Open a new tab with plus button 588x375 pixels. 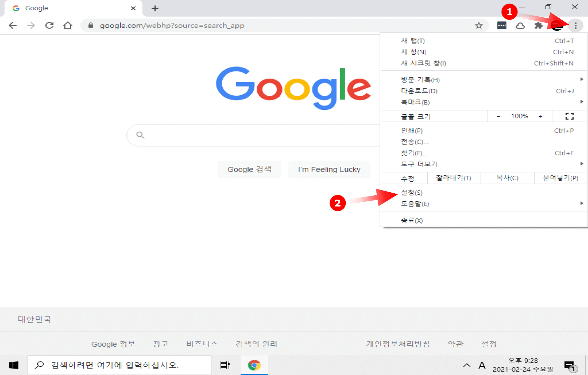click(155, 8)
